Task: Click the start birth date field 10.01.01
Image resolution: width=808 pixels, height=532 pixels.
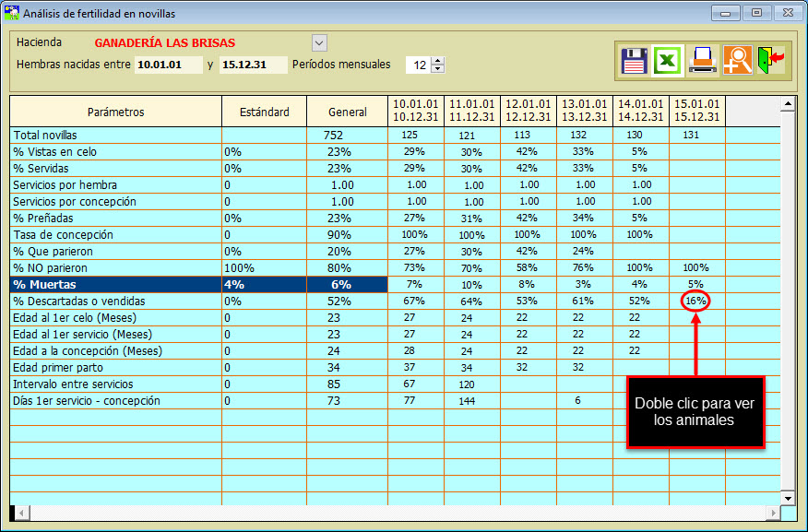Action: click(x=168, y=65)
